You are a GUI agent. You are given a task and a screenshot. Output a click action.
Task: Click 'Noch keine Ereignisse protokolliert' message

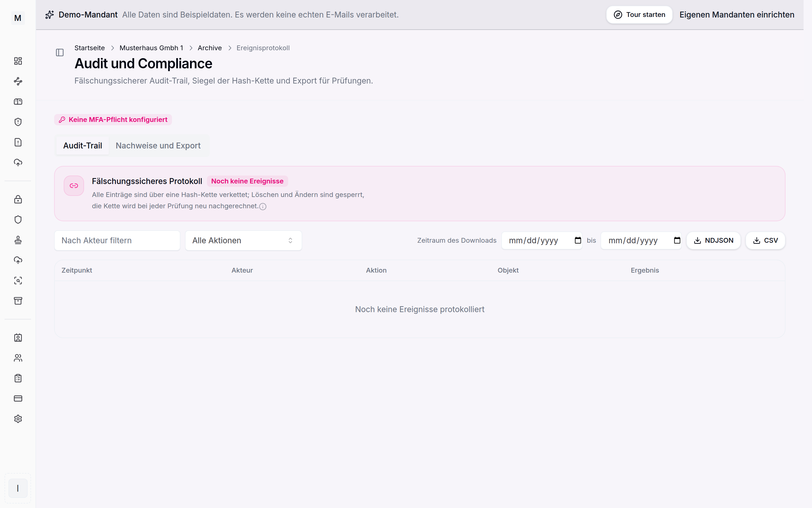coord(420,309)
